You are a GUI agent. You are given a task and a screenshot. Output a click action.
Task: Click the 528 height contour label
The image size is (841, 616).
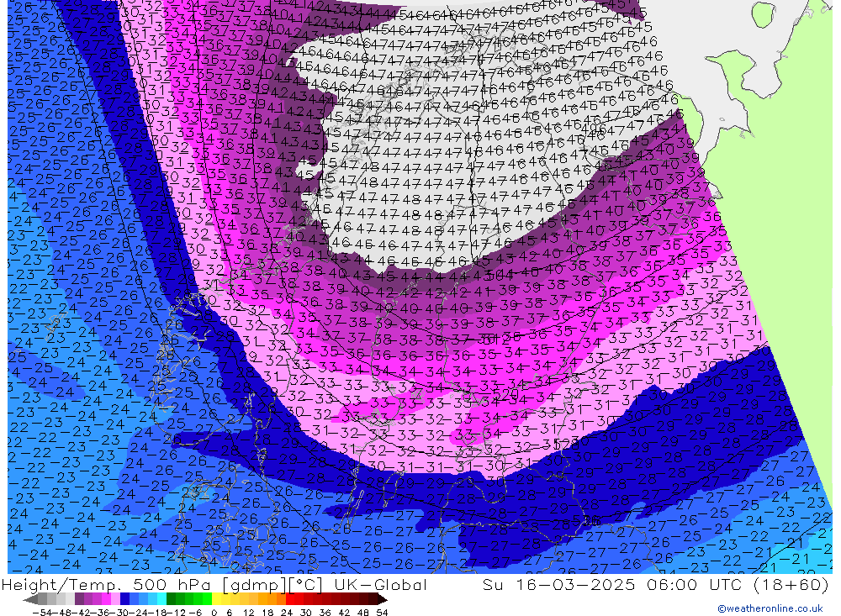tap(565, 444)
